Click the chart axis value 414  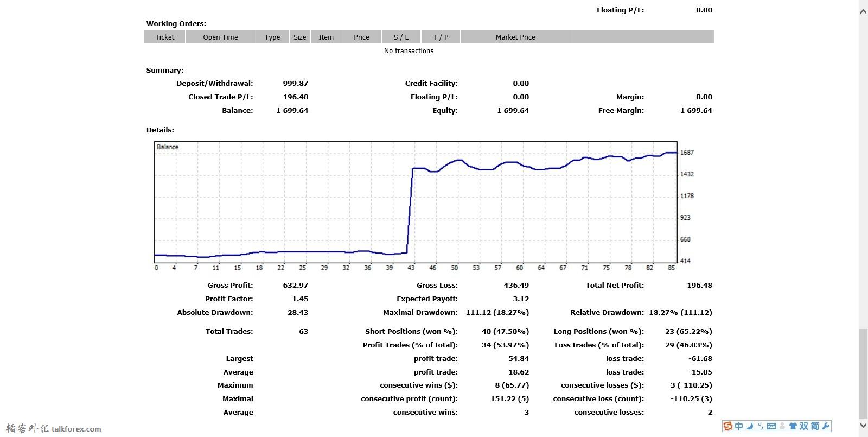[685, 261]
